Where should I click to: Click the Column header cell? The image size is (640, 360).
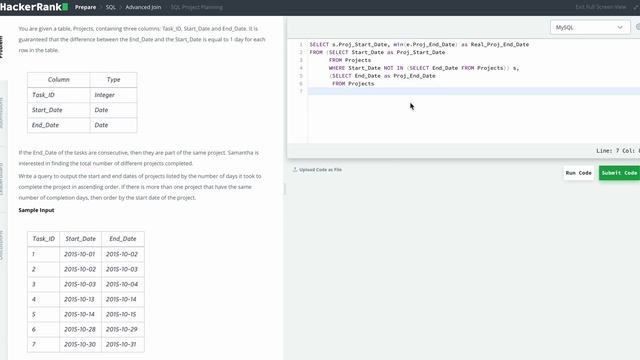(x=59, y=80)
